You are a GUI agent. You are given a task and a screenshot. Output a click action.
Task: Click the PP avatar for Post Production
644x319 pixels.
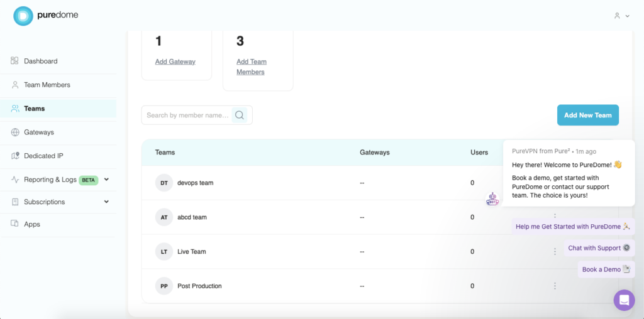pos(164,286)
